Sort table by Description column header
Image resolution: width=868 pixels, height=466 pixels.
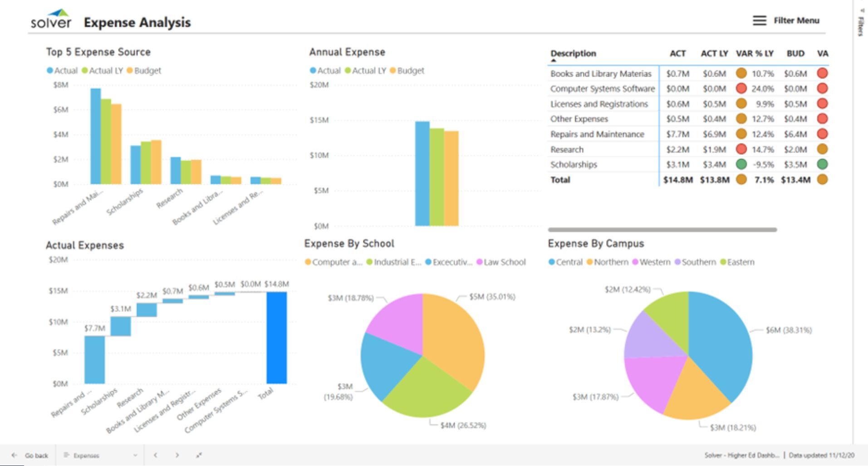(573, 54)
